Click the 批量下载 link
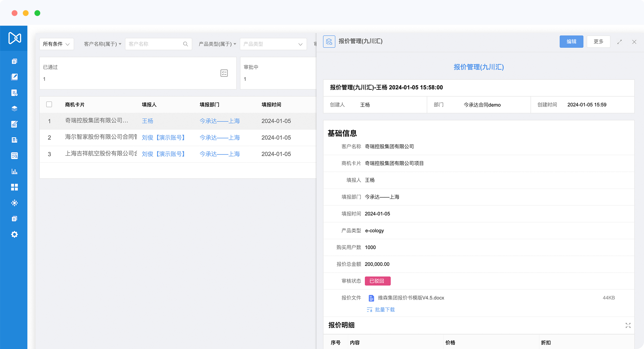The height and width of the screenshot is (349, 644). point(384,309)
